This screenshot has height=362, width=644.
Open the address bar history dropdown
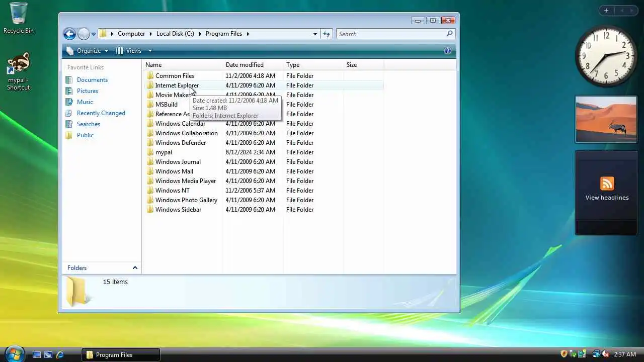[x=315, y=34]
